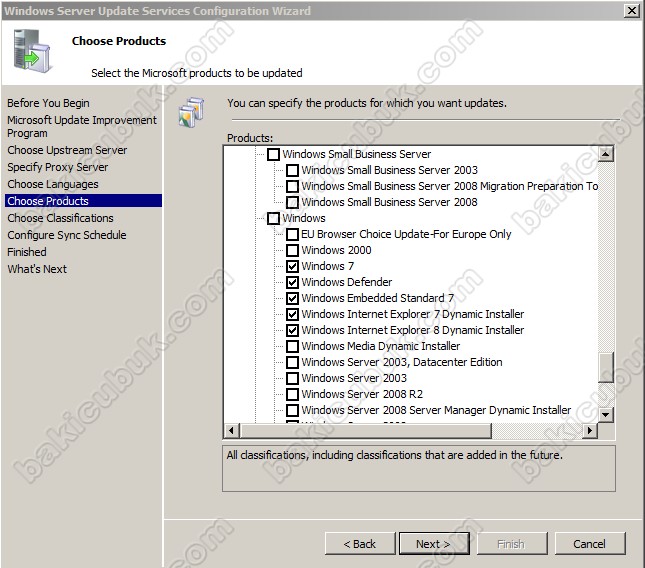Screen dimensions: 645x568
Task: Uncheck the Windows Defender checkbox
Action: click(292, 283)
